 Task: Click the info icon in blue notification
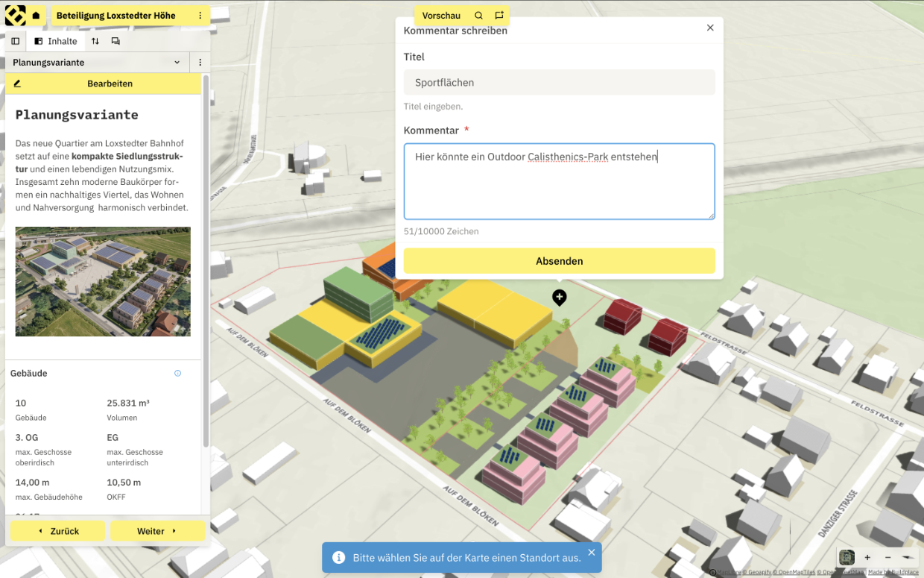click(x=339, y=558)
